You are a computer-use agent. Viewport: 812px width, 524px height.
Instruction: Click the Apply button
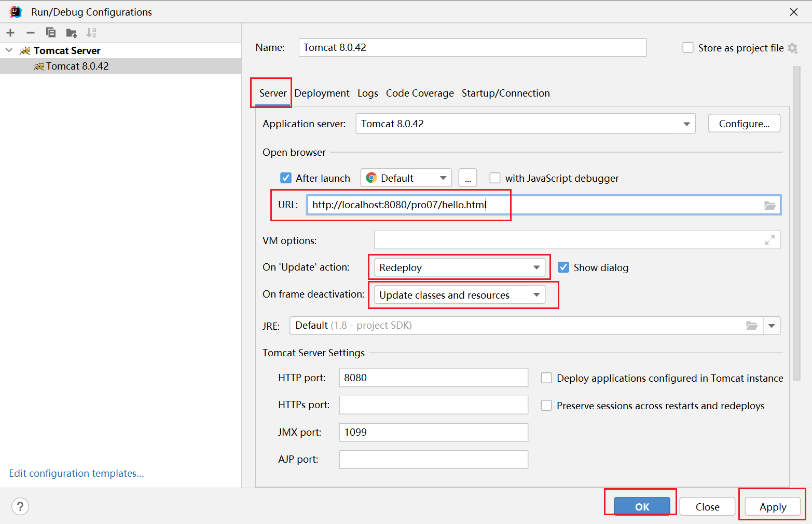click(773, 507)
